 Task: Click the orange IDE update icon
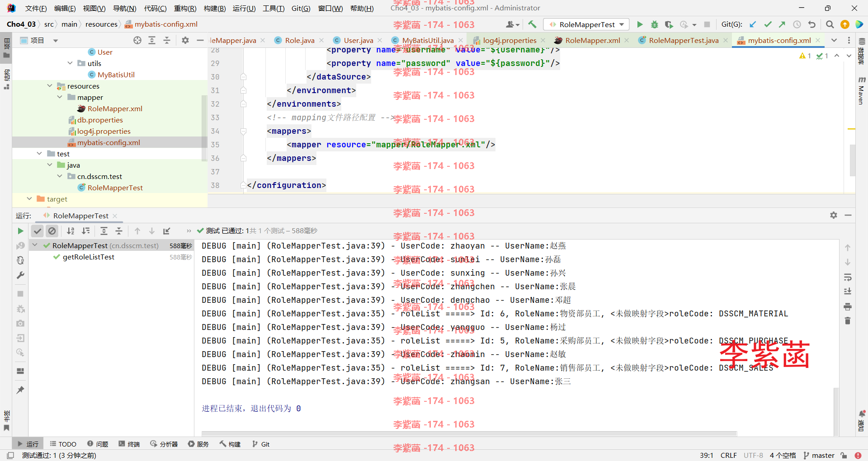(844, 24)
